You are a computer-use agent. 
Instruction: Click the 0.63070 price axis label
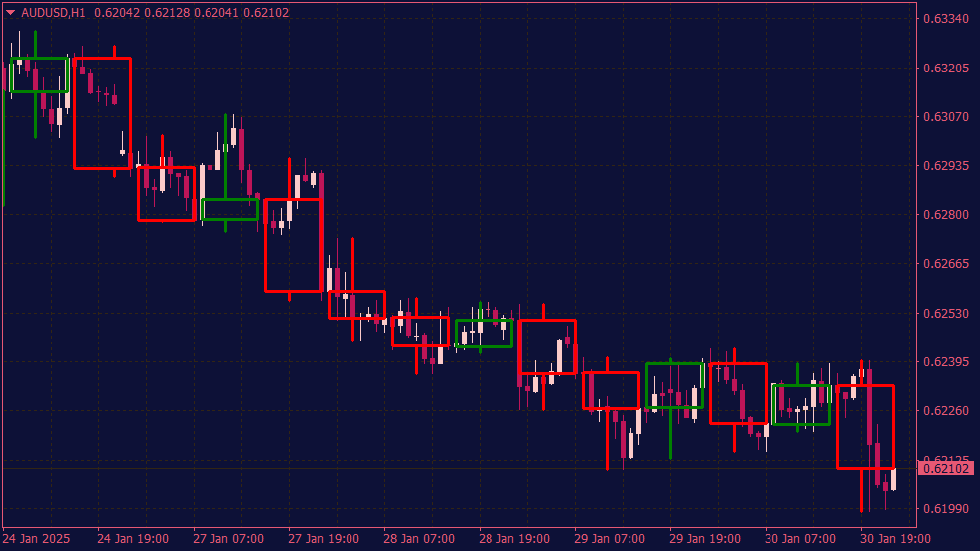[x=946, y=117]
